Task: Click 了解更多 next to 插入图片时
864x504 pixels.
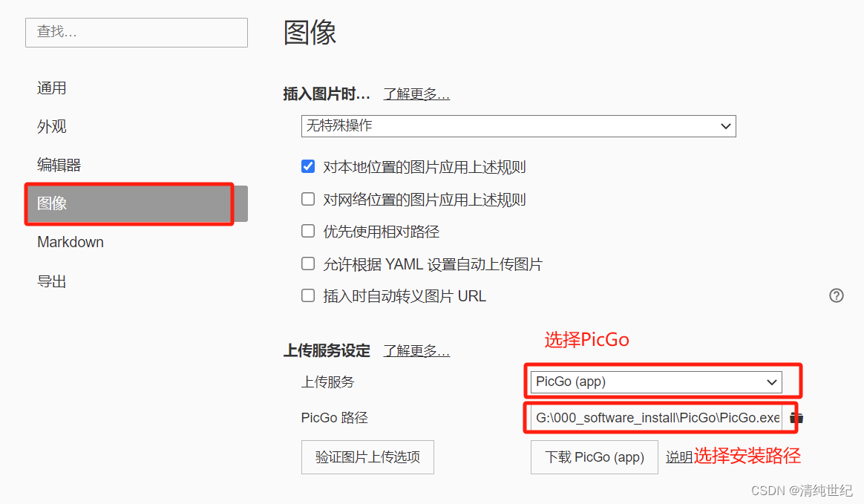Action: tap(416, 94)
